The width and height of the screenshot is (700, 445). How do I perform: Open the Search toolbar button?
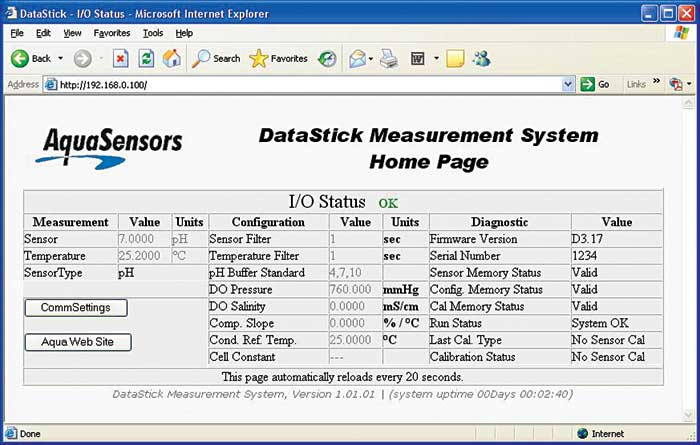216,58
